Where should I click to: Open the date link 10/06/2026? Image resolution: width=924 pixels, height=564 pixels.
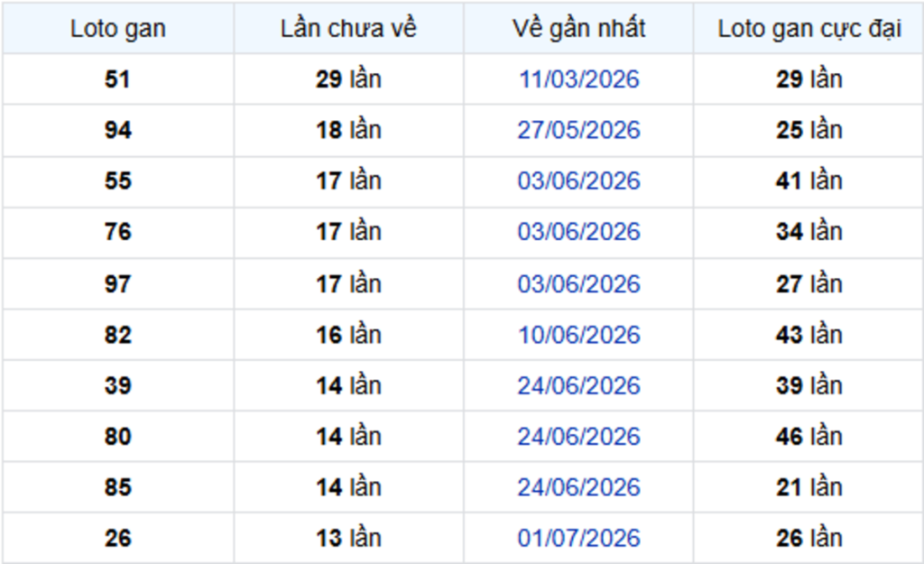(578, 335)
